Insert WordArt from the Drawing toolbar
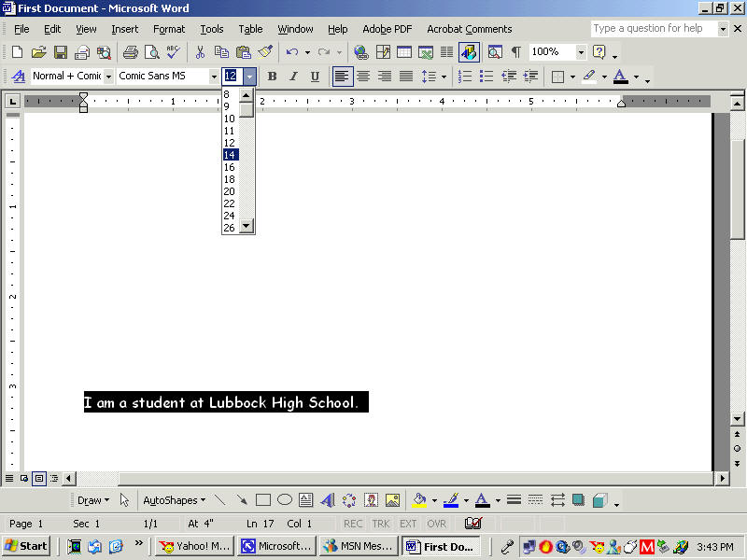Screen dimensions: 747x560 (x=328, y=500)
